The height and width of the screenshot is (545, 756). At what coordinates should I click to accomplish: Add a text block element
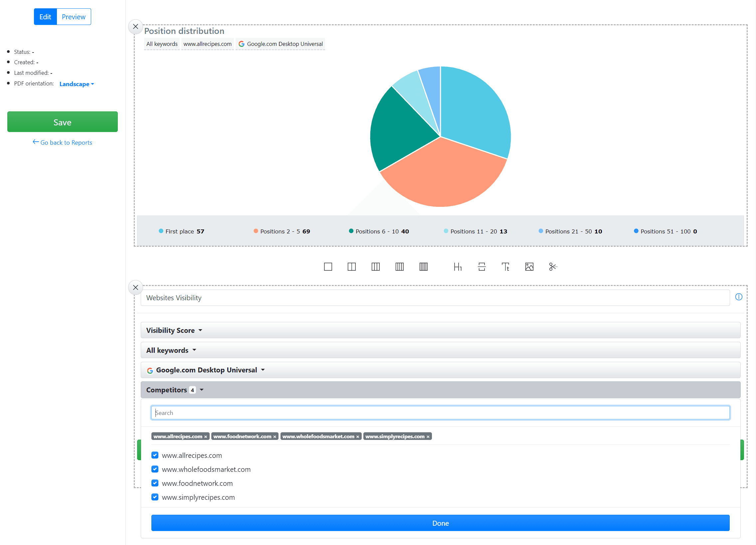(x=505, y=267)
